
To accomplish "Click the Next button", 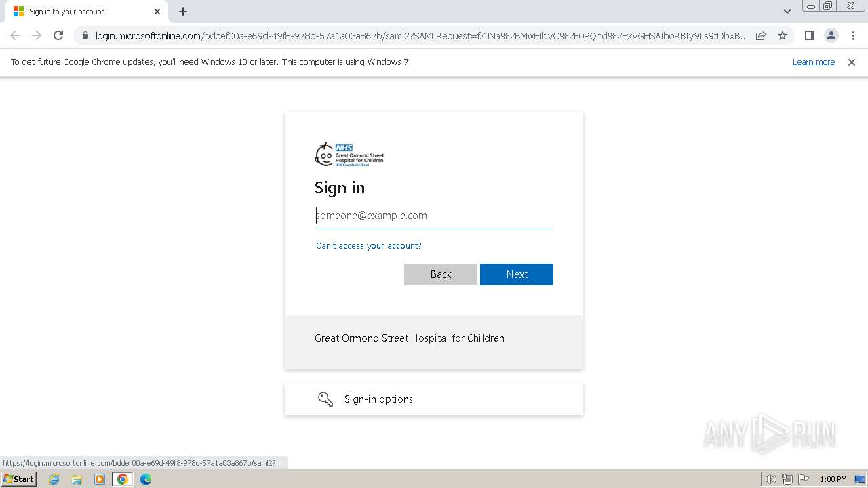I will (517, 274).
